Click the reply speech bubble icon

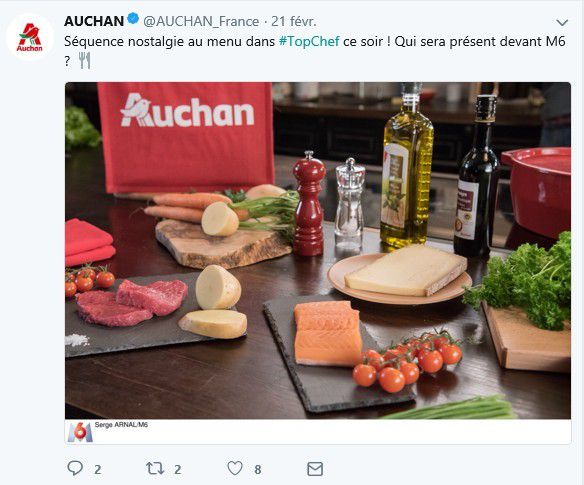(75, 468)
